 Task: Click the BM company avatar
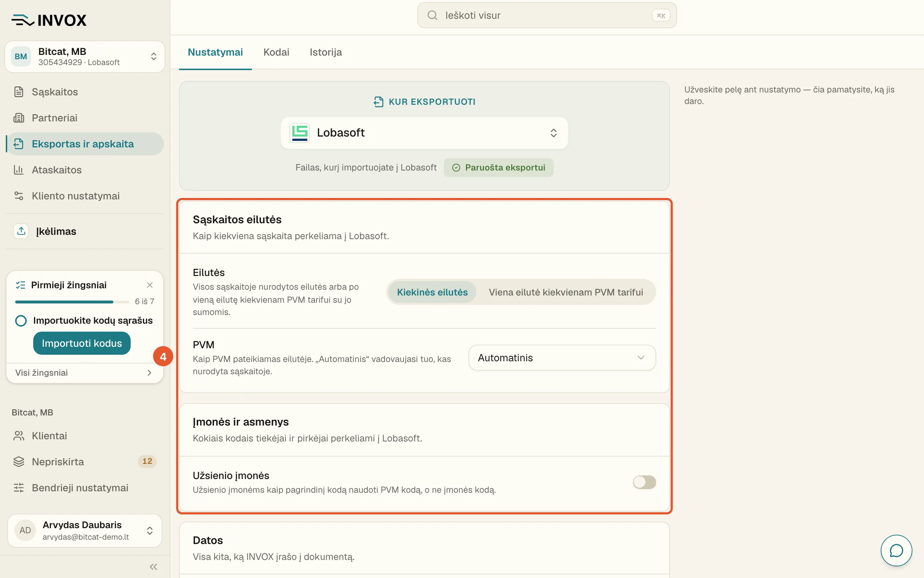[x=21, y=57]
